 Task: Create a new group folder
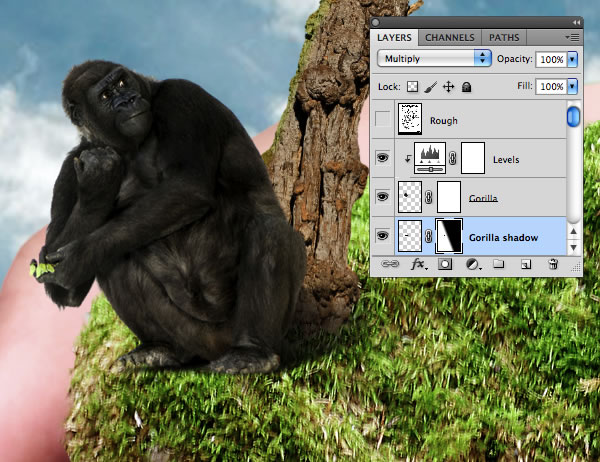[499, 264]
